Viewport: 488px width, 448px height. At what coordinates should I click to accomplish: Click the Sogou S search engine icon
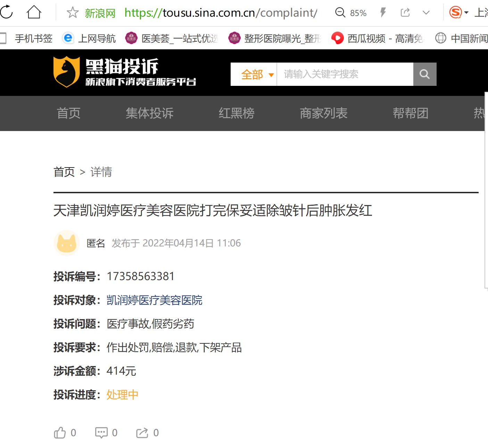point(455,13)
